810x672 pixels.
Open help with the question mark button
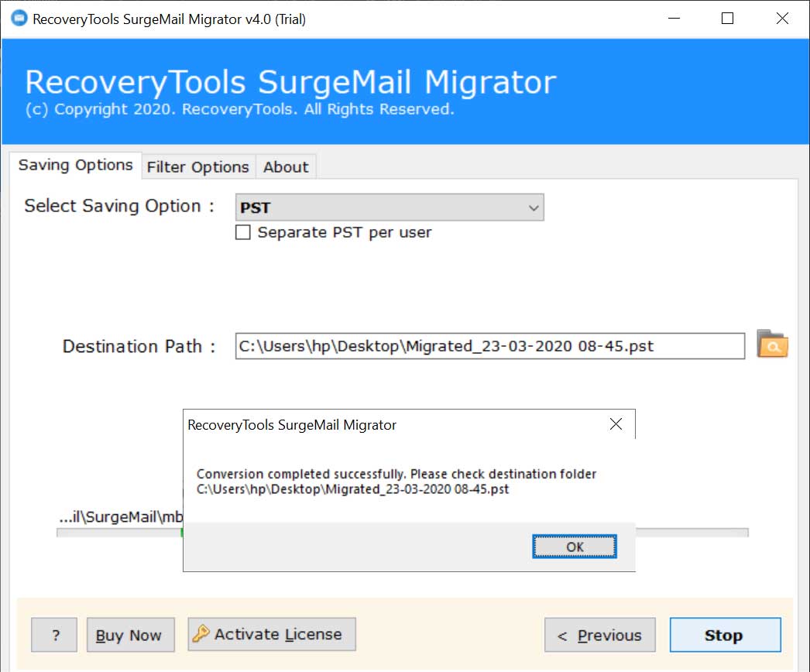[54, 635]
